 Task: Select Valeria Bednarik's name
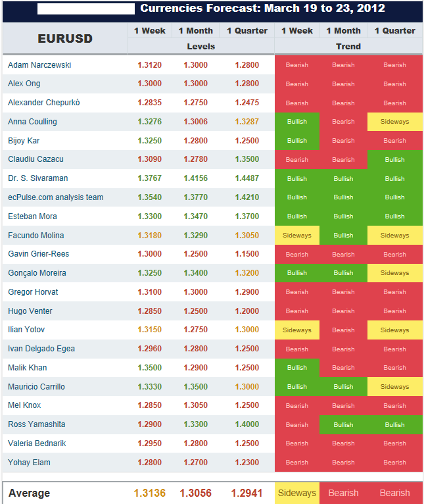pos(37,443)
